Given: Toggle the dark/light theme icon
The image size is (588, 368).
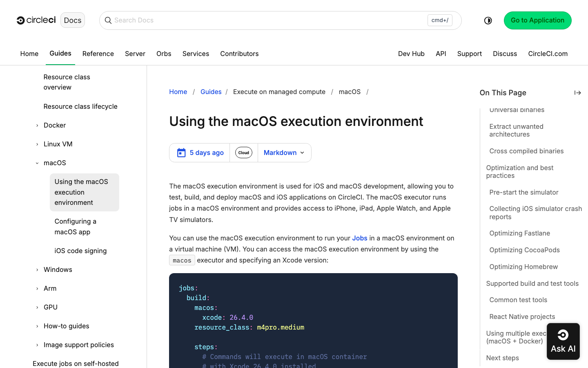Looking at the screenshot, I should point(488,20).
